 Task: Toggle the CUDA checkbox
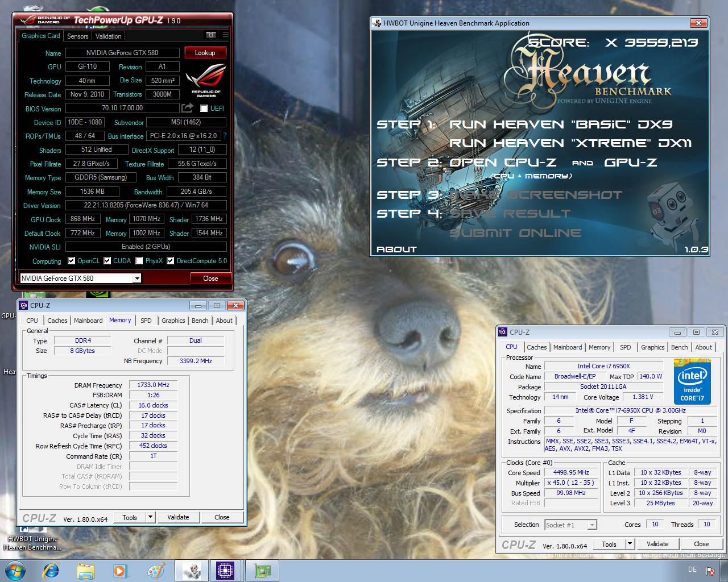pyautogui.click(x=107, y=261)
